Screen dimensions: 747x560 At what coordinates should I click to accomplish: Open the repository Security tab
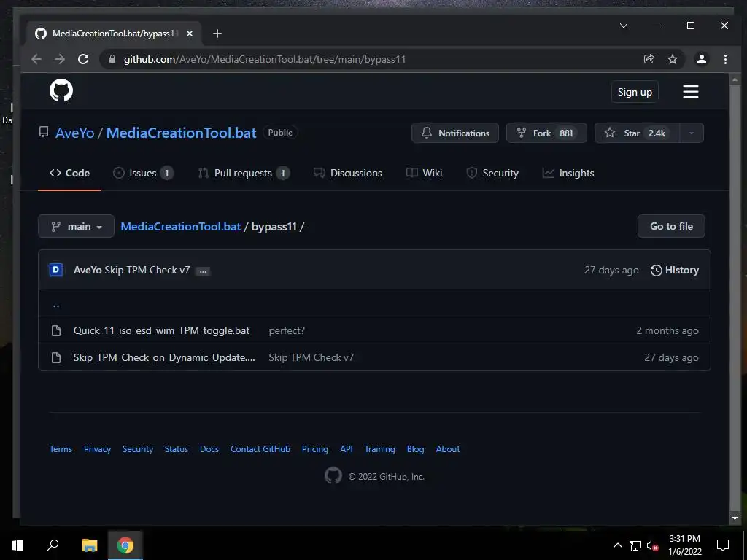492,173
